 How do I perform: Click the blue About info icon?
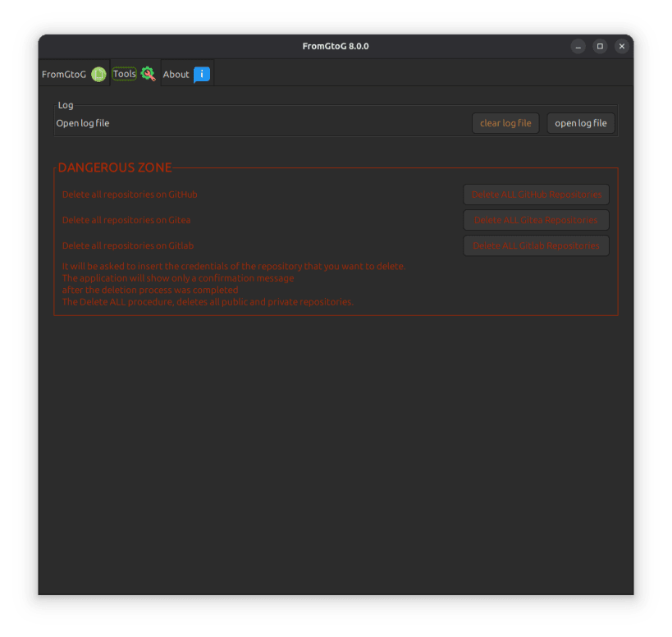202,74
